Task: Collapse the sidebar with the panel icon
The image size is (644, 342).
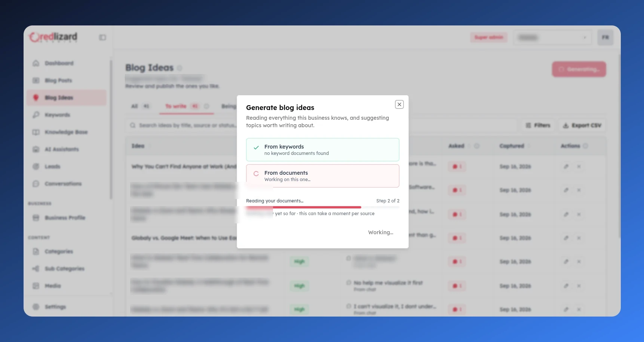Action: (102, 37)
